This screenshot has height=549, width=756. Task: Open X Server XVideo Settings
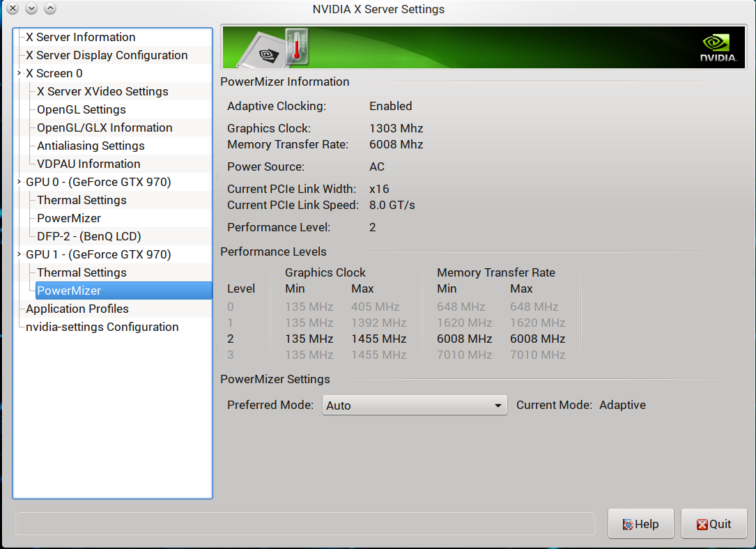[x=102, y=91]
